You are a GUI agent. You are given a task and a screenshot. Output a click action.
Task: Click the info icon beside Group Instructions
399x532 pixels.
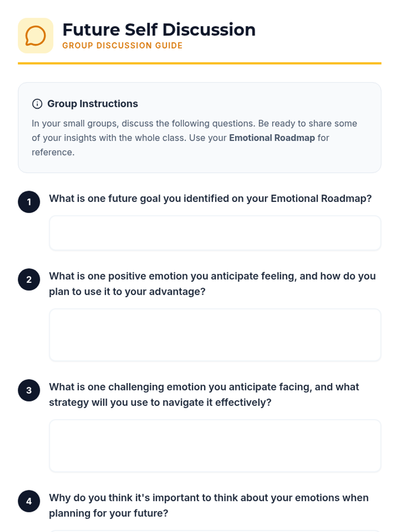(x=37, y=104)
